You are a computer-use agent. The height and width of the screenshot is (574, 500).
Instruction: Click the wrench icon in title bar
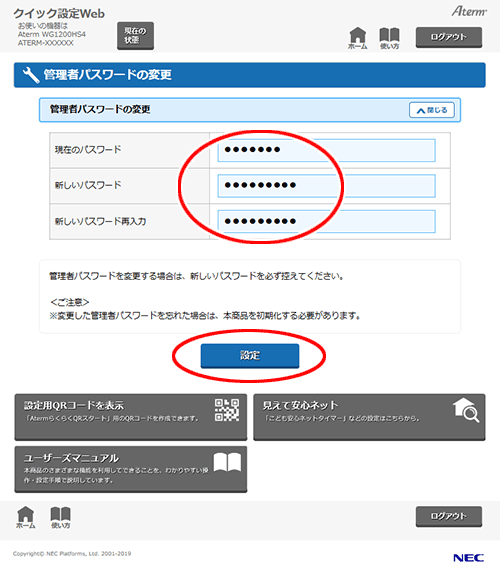tap(31, 75)
